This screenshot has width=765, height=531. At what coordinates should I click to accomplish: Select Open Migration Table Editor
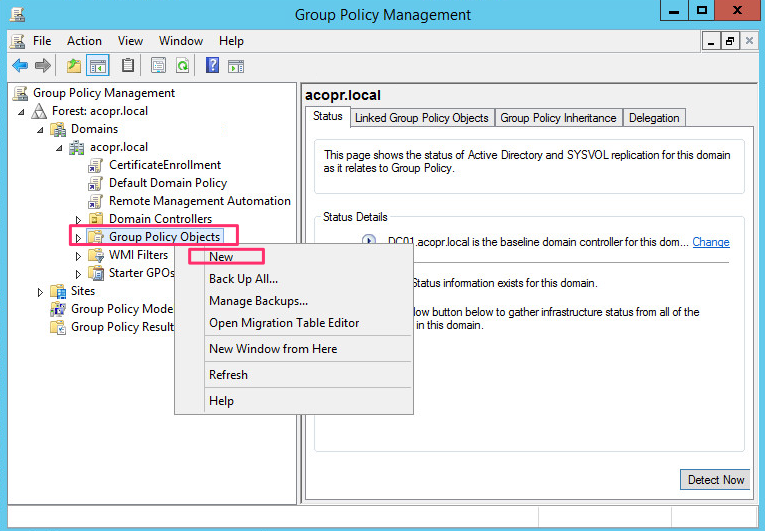(x=294, y=323)
